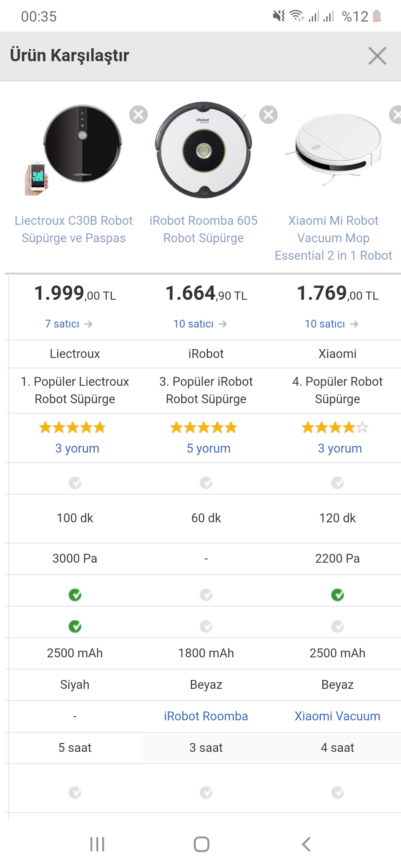Open Liectroux C30B Robot Süpürge title link
Viewport: 401px width, 868px height.
coord(74,229)
